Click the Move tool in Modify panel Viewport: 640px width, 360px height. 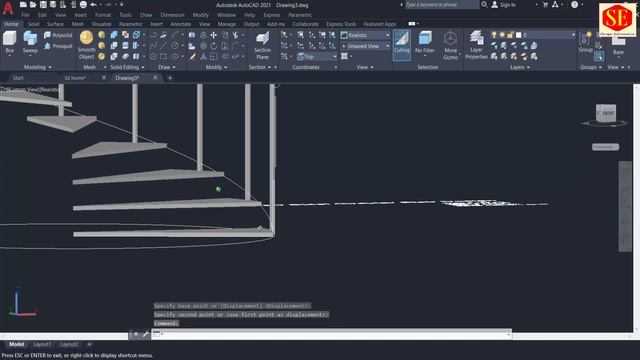click(x=213, y=36)
